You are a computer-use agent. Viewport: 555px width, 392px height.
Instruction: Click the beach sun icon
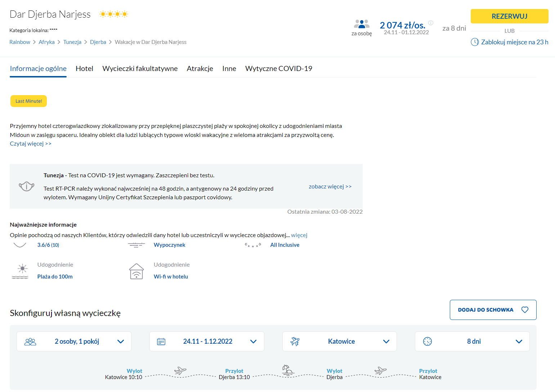(x=20, y=271)
